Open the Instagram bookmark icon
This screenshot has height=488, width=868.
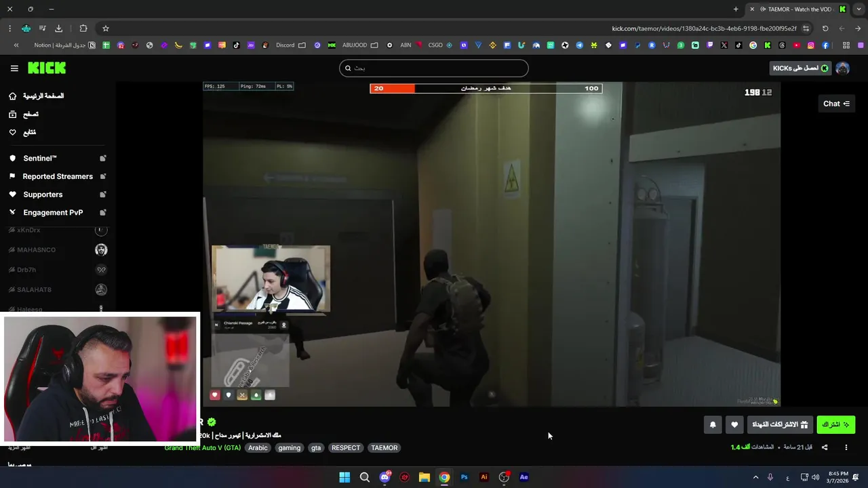(811, 45)
